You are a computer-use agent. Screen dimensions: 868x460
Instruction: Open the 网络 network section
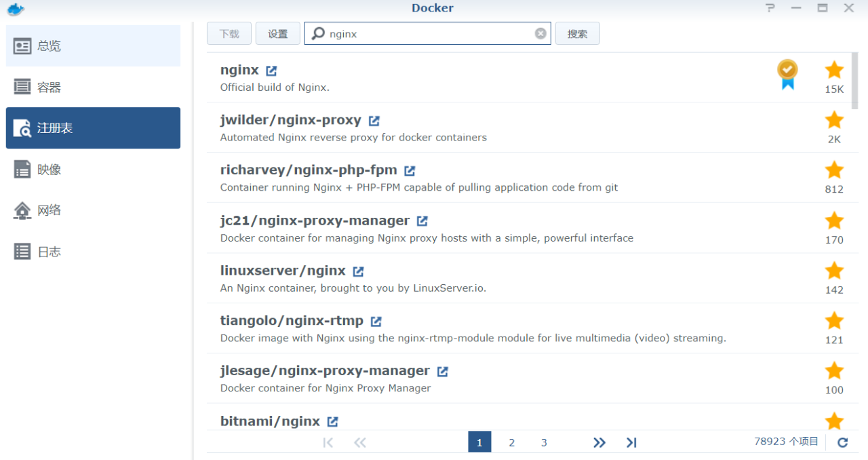(x=93, y=210)
